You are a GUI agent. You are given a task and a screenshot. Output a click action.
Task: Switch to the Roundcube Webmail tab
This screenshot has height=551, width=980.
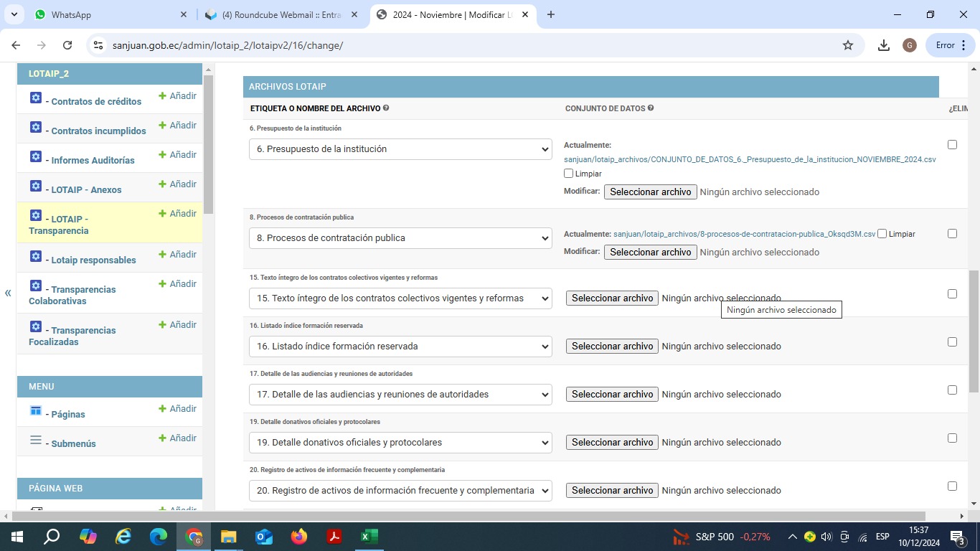[x=281, y=14]
